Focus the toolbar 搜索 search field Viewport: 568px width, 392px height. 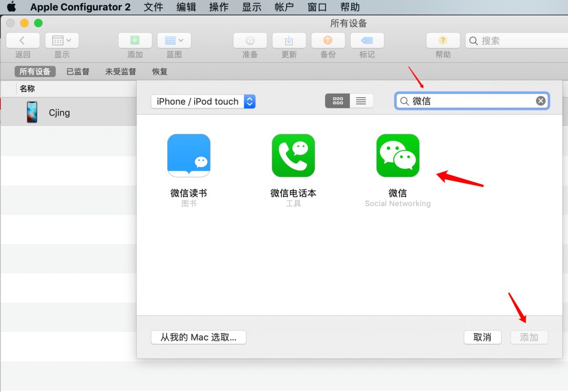point(516,41)
